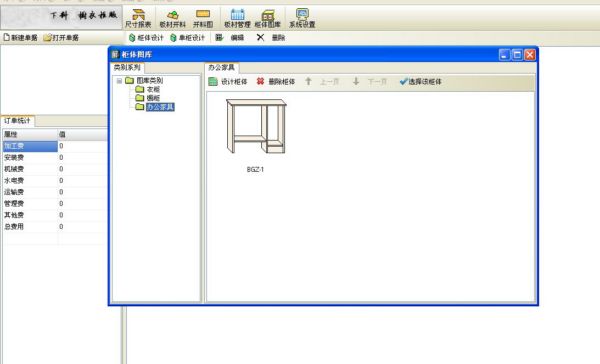Collapse the 图库类别 root tree node

[x=119, y=81]
